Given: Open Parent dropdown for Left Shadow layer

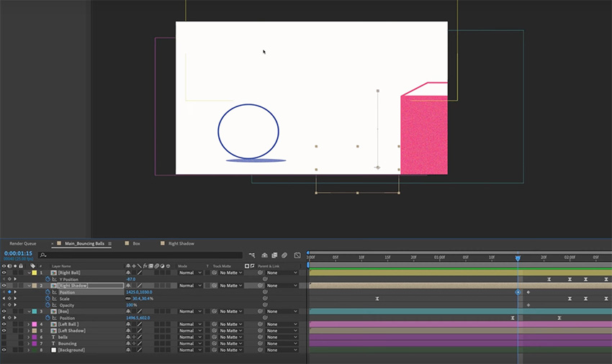Looking at the screenshot, I should coord(282,331).
